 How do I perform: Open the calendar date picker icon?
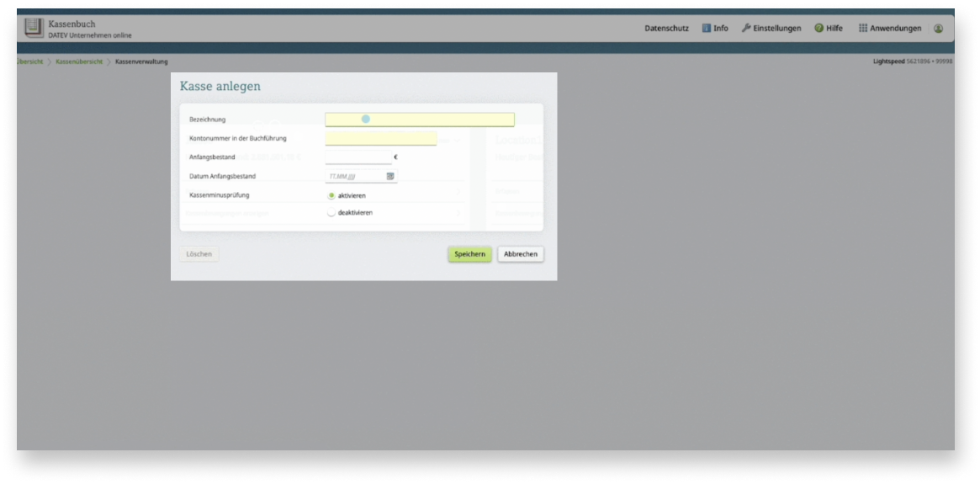390,176
